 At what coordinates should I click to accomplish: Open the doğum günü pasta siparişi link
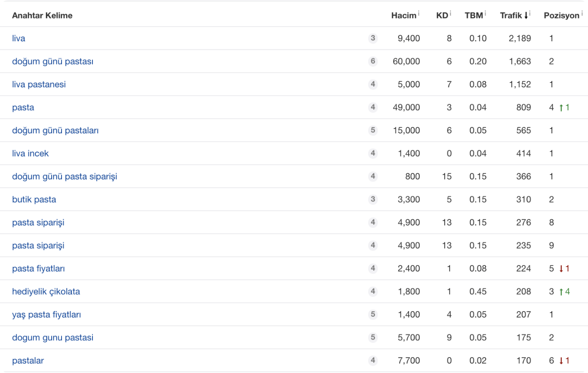[x=65, y=176]
